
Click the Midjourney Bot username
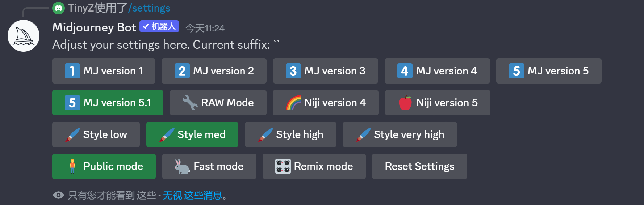[94, 27]
